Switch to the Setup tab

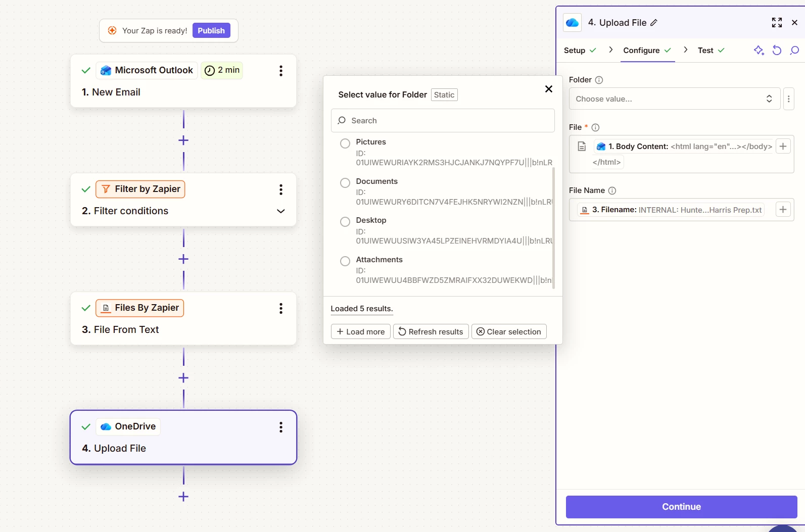click(x=580, y=50)
